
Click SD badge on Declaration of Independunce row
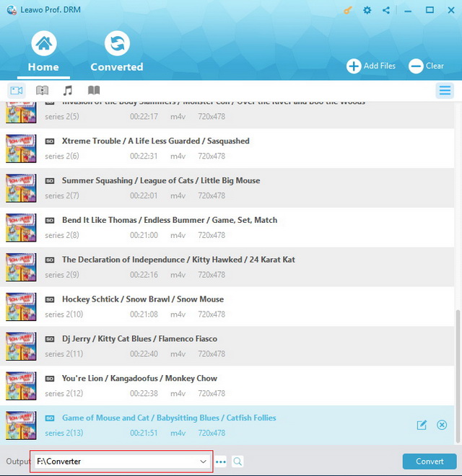50,260
